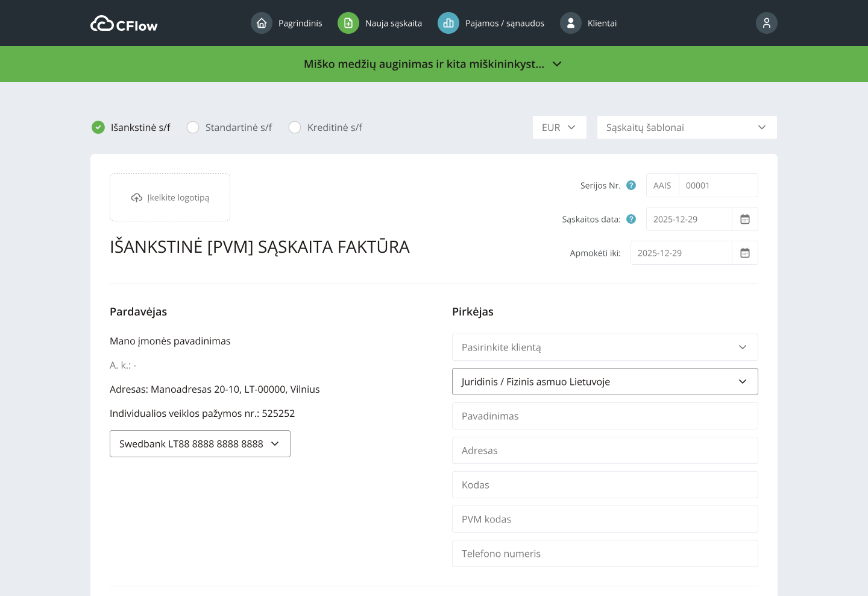Click the Telefono numeris input field
The image size is (868, 596).
[605, 554]
